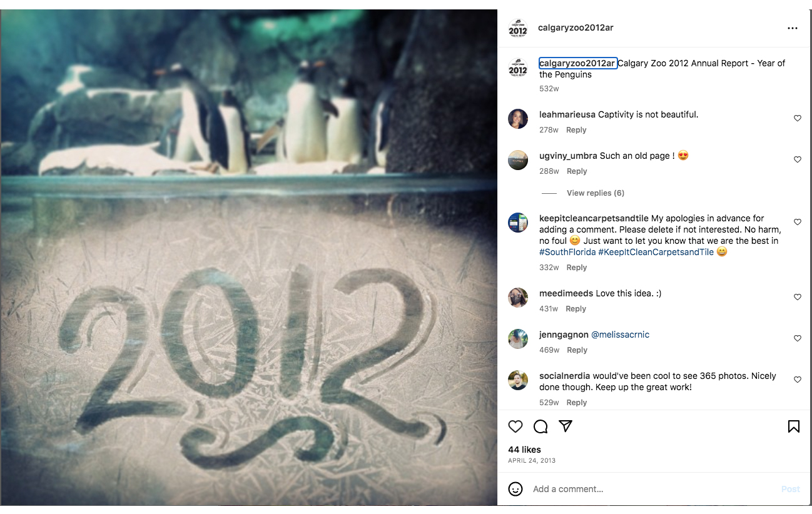
Task: Click the 2012 penguin photo
Action: 249,258
